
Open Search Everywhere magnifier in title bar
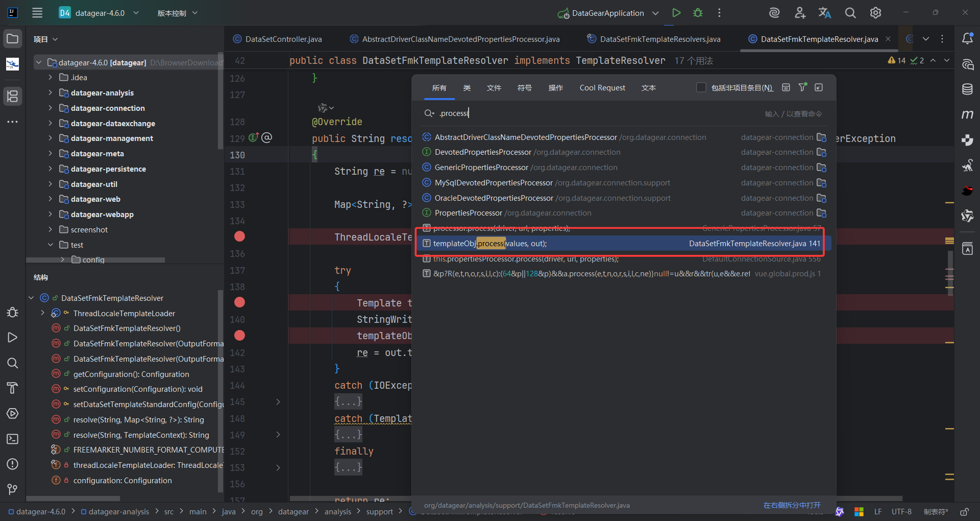(x=850, y=13)
